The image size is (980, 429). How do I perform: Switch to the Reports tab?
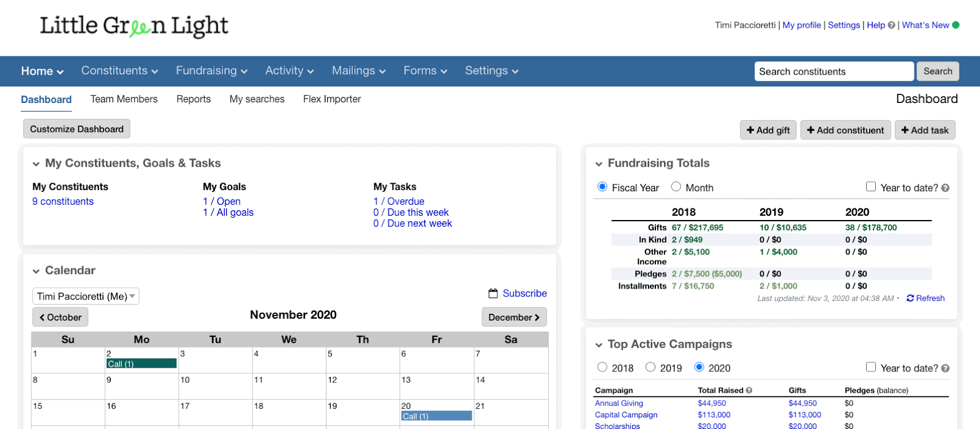(194, 99)
